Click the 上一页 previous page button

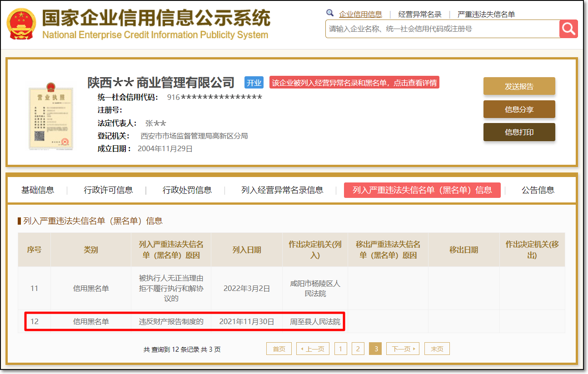point(313,349)
